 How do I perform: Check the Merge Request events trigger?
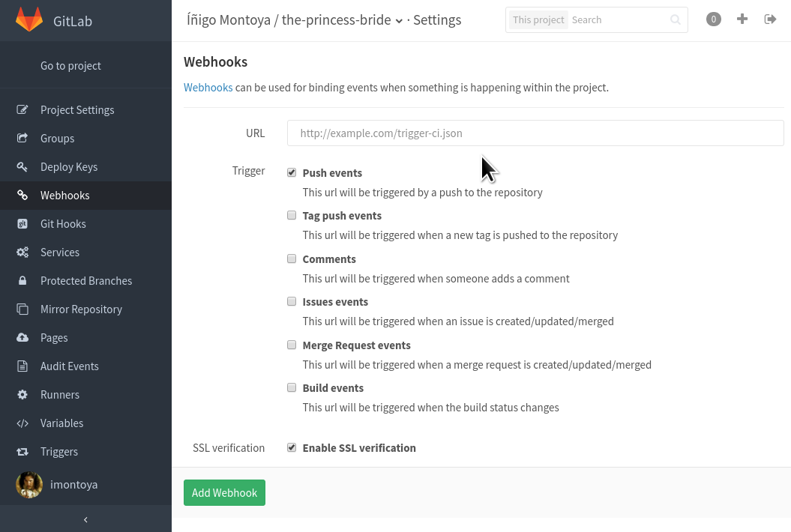pos(292,345)
